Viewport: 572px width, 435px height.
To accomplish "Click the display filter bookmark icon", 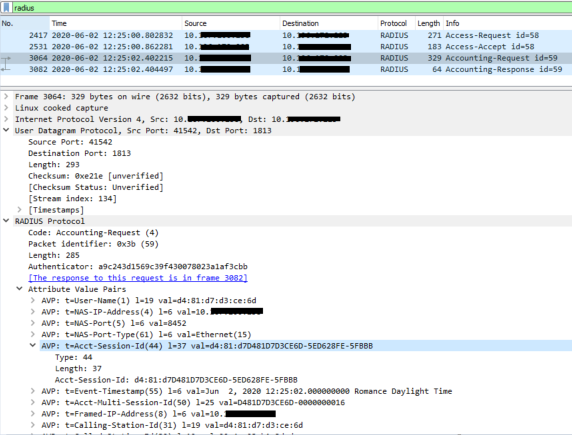I will (6, 8).
